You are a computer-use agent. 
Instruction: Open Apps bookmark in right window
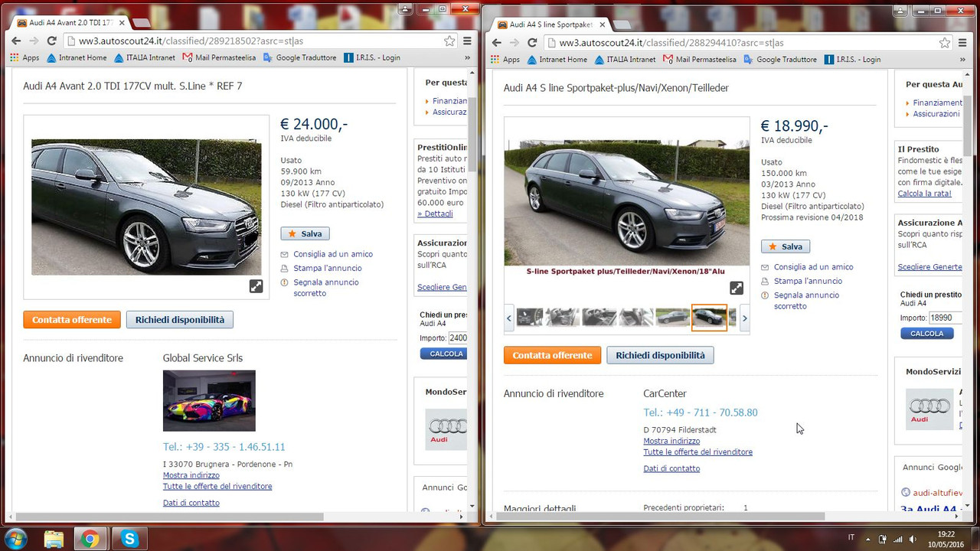pos(505,59)
